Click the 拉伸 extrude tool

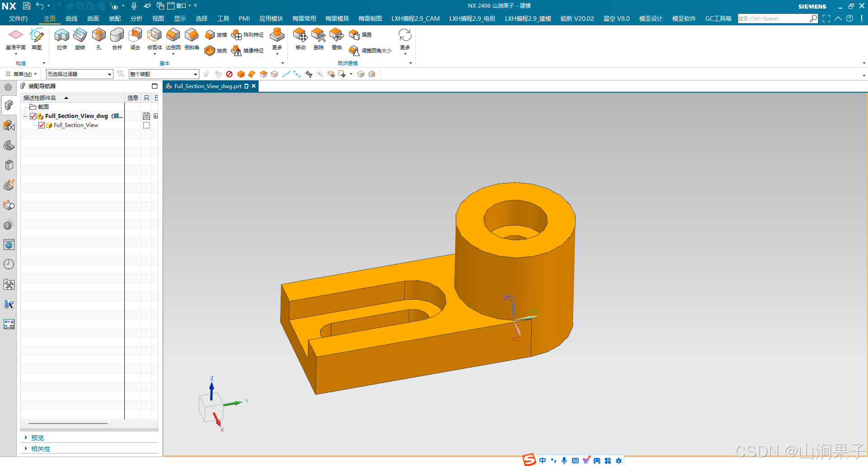(x=62, y=38)
